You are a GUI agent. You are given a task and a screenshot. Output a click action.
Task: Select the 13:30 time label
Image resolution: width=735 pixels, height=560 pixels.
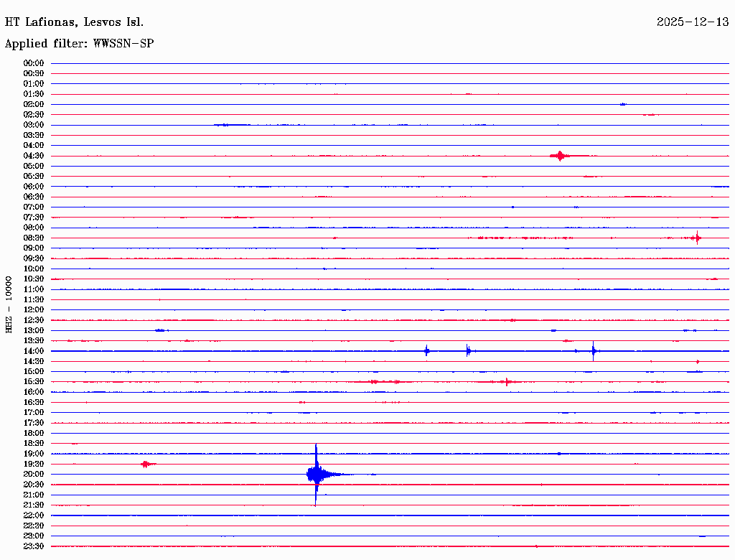[34, 341]
